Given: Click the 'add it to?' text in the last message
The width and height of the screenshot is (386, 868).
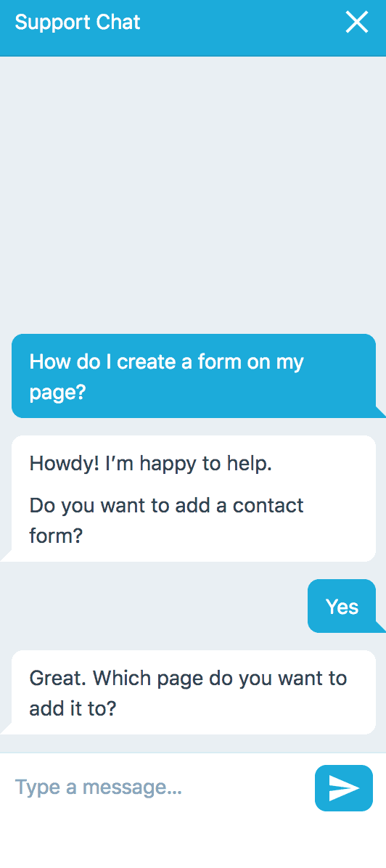Looking at the screenshot, I should (73, 708).
